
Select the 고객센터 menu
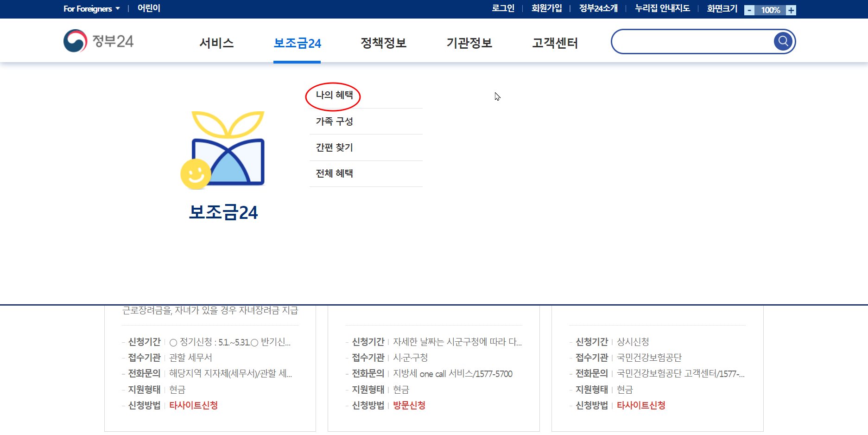tap(555, 43)
